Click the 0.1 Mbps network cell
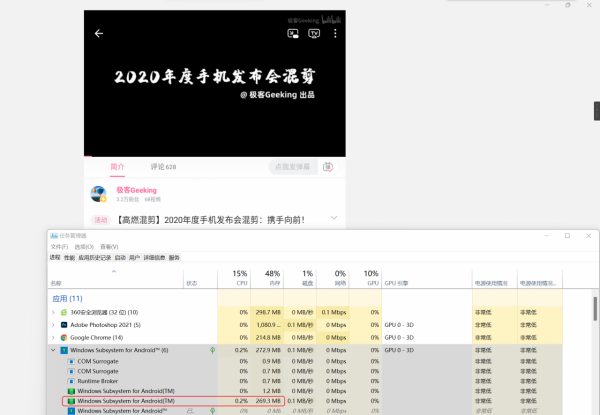Screen dimensions: 600x415 point(334,312)
